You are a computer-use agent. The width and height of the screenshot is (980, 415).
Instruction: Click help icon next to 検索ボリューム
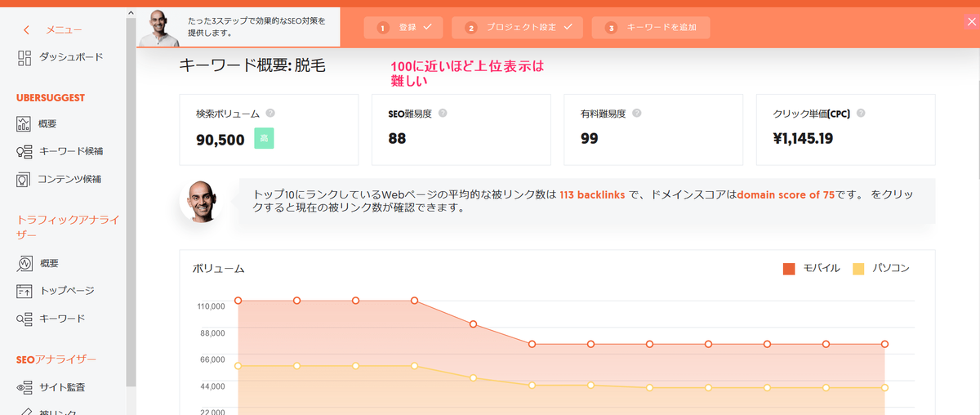270,114
